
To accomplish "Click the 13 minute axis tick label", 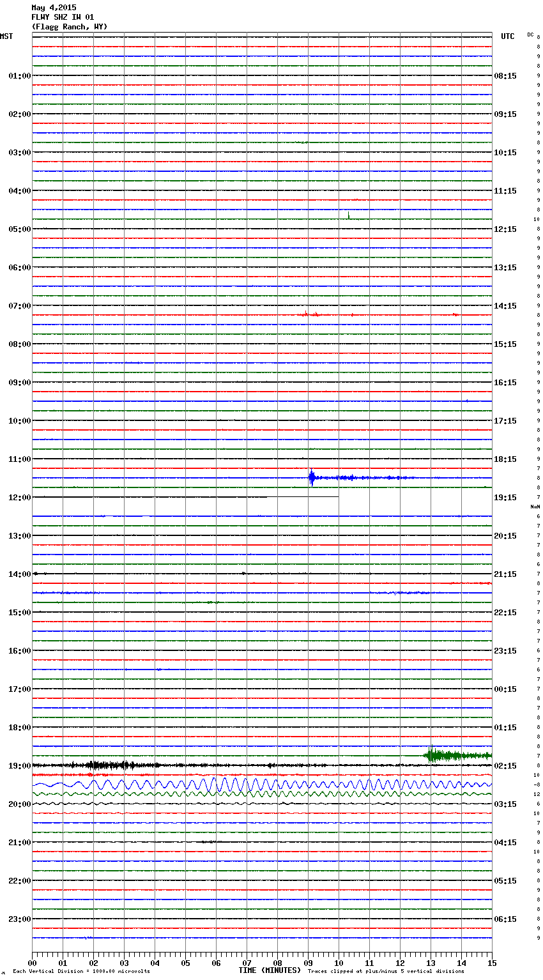I will tap(431, 963).
